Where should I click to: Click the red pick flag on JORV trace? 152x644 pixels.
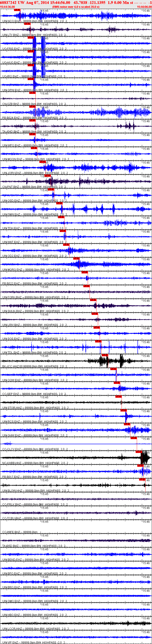tap(42, 162)
